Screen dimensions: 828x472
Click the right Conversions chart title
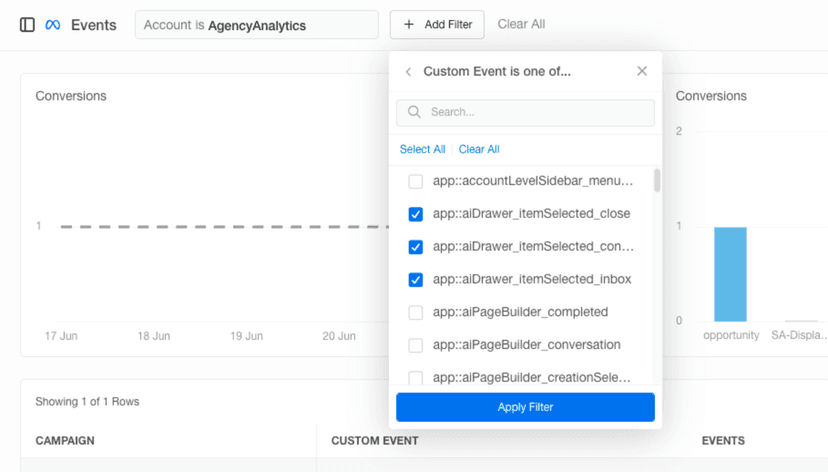pyautogui.click(x=711, y=96)
